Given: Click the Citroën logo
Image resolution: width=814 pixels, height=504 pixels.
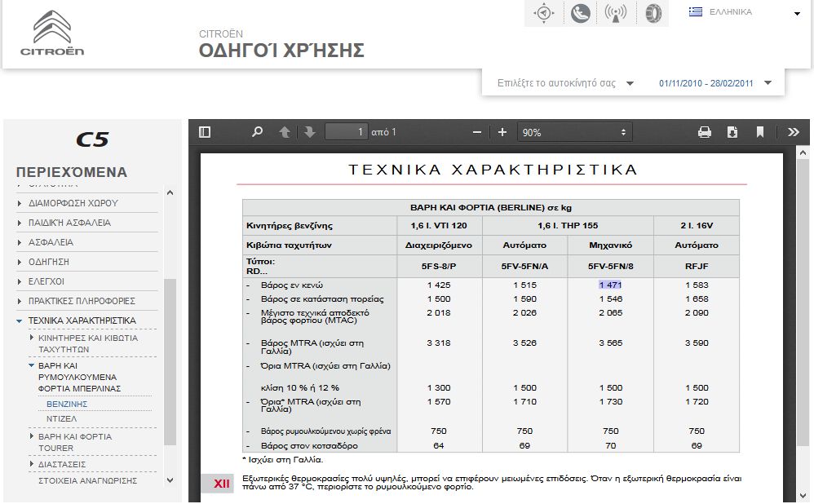Looking at the screenshot, I should pyautogui.click(x=52, y=33).
